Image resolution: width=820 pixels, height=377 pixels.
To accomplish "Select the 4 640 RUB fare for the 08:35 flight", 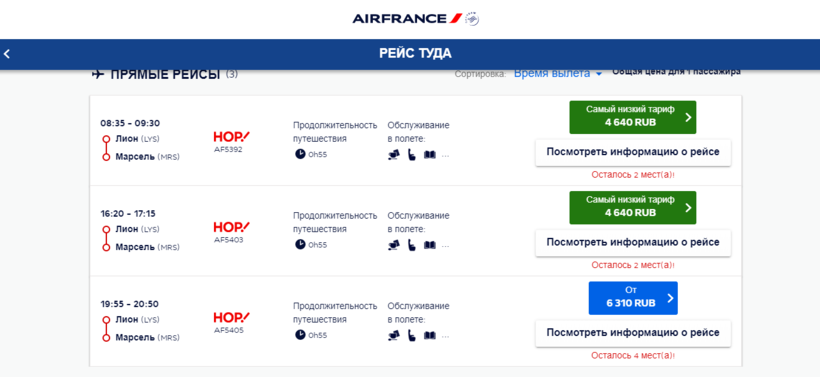I will 633,117.
